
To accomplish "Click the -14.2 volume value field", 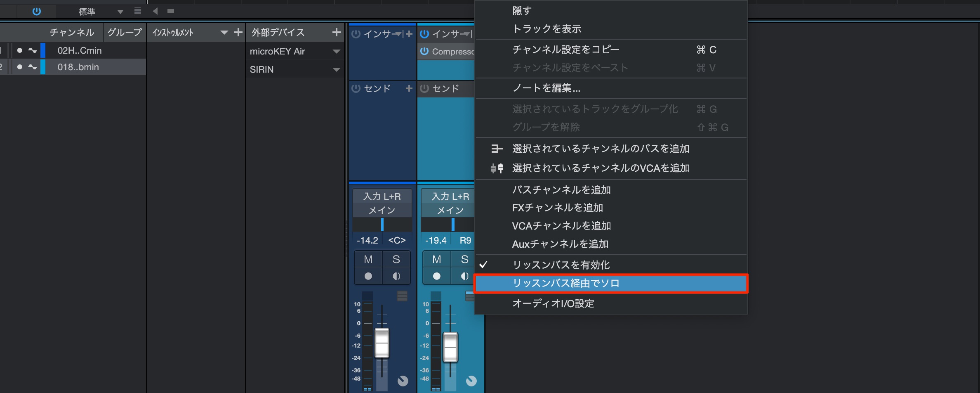I will pyautogui.click(x=367, y=240).
